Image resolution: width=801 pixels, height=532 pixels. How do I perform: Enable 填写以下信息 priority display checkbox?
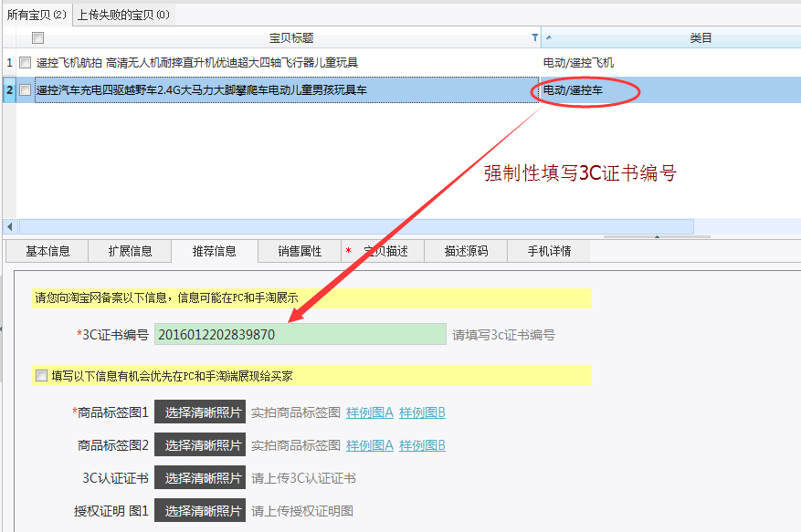(41, 375)
